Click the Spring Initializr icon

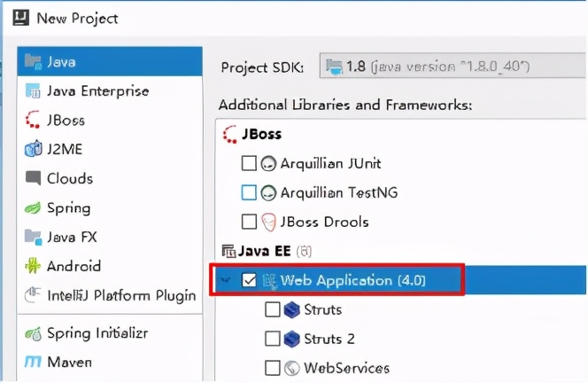34,333
